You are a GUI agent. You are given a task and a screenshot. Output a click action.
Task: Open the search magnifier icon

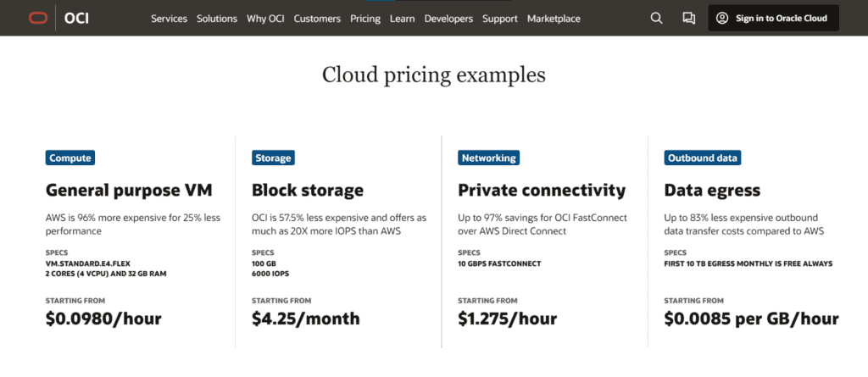click(657, 19)
